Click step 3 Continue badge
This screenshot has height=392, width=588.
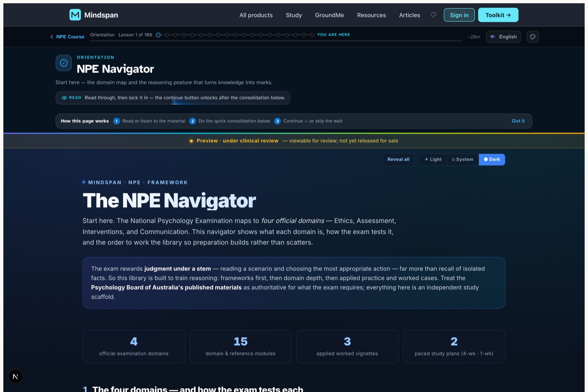[277, 121]
